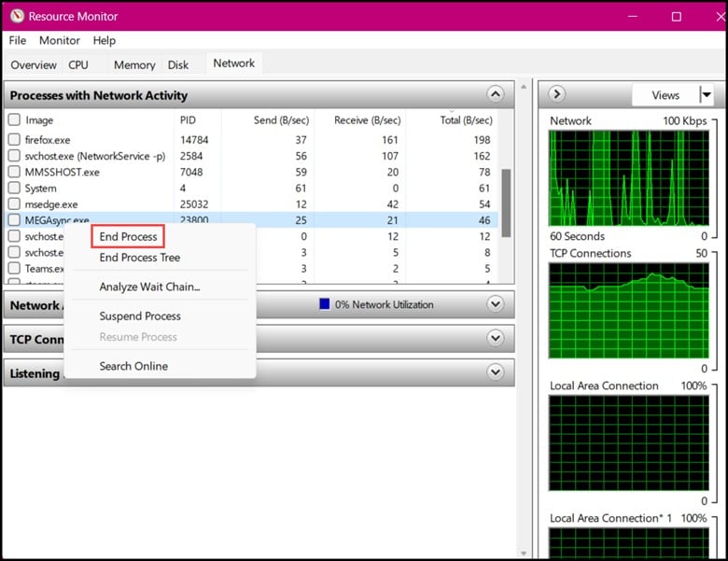Image resolution: width=728 pixels, height=561 pixels.
Task: Click PID value 14784
Action: [194, 139]
